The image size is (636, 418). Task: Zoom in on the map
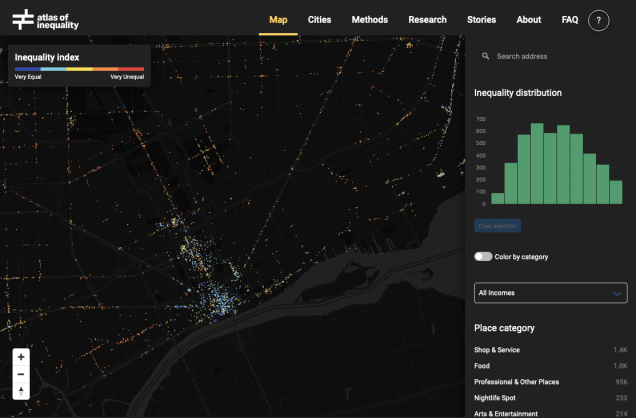(x=21, y=356)
